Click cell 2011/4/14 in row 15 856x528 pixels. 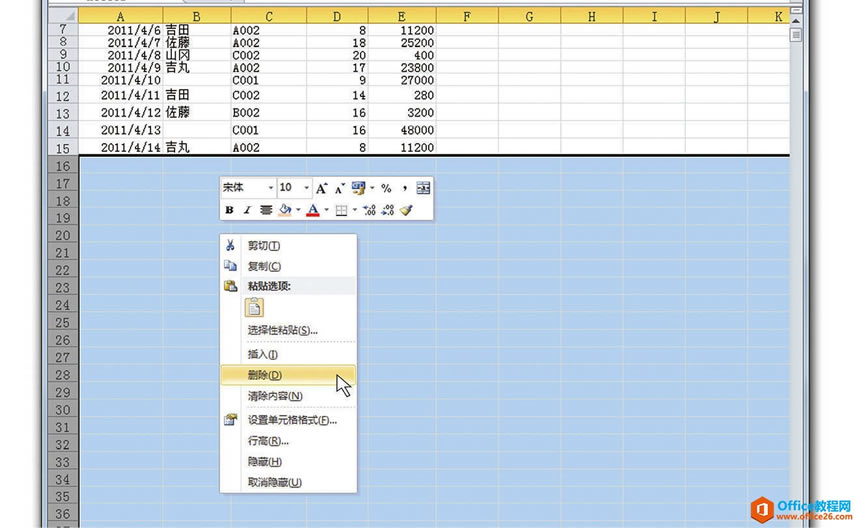pyautogui.click(x=121, y=147)
